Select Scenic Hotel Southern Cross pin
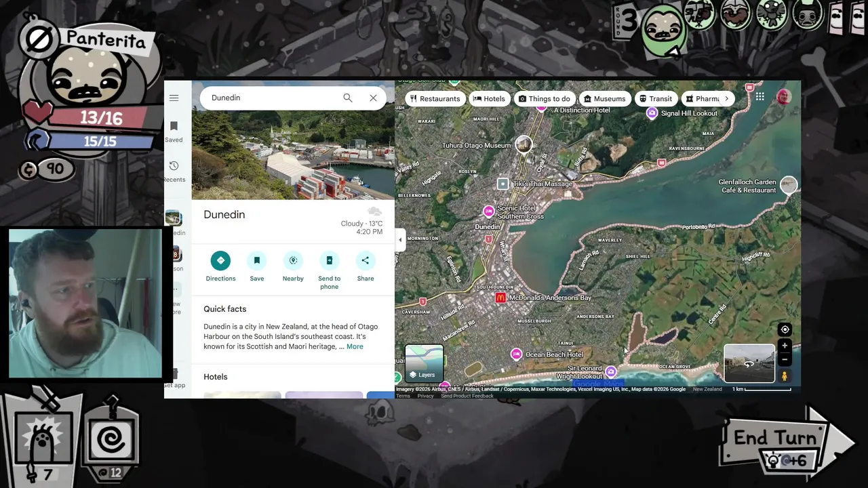 point(488,211)
